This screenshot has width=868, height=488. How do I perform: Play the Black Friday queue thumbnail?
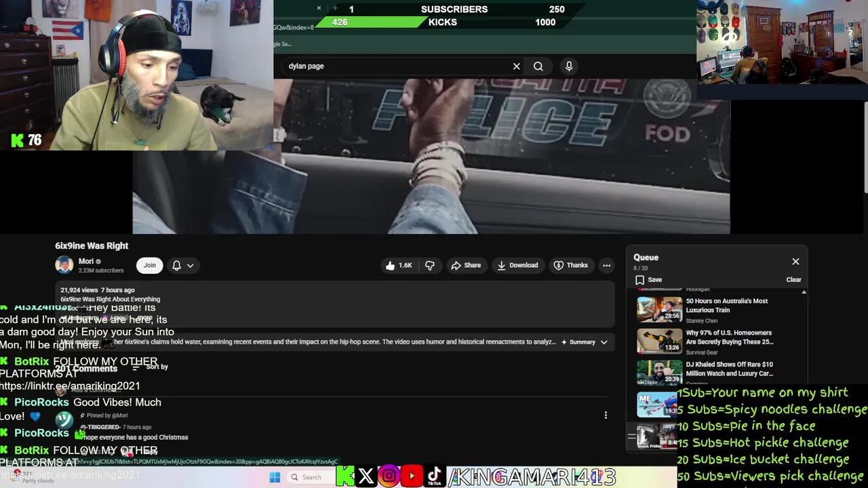(x=657, y=436)
